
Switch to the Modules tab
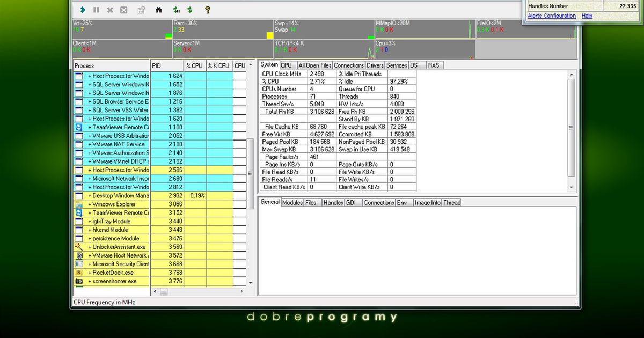292,203
